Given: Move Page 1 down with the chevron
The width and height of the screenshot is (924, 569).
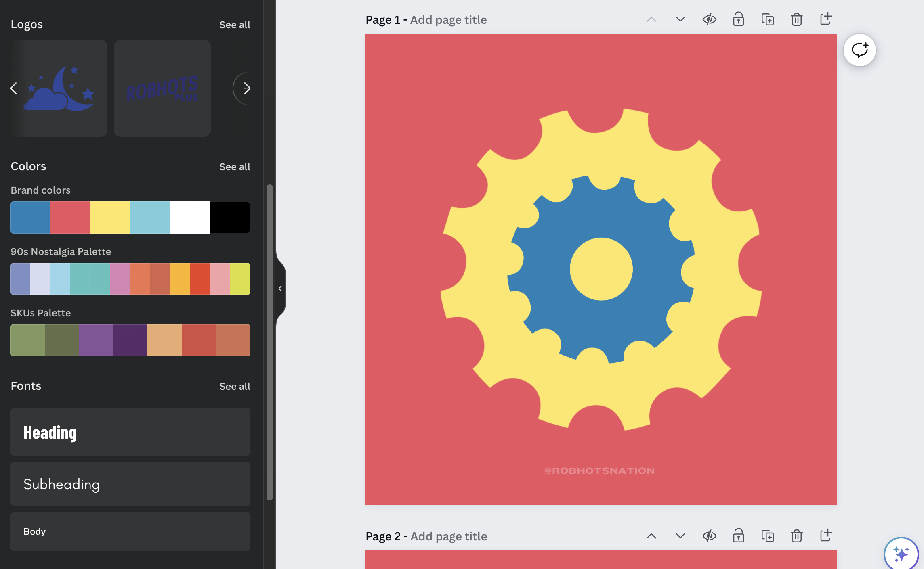Looking at the screenshot, I should tap(680, 19).
